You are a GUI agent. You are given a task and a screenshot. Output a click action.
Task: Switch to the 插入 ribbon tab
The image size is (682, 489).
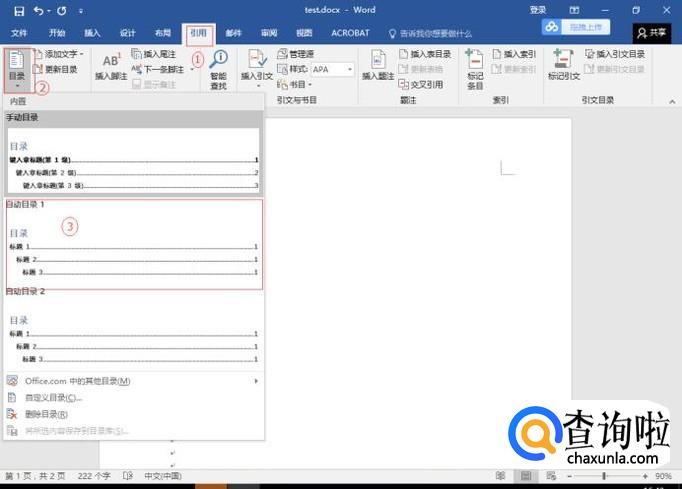tap(92, 33)
